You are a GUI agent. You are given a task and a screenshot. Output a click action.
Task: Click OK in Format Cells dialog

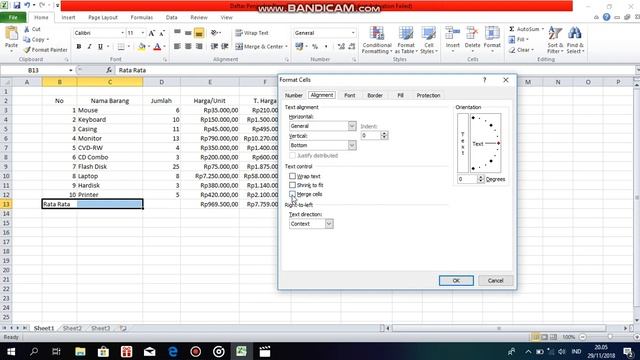point(456,280)
